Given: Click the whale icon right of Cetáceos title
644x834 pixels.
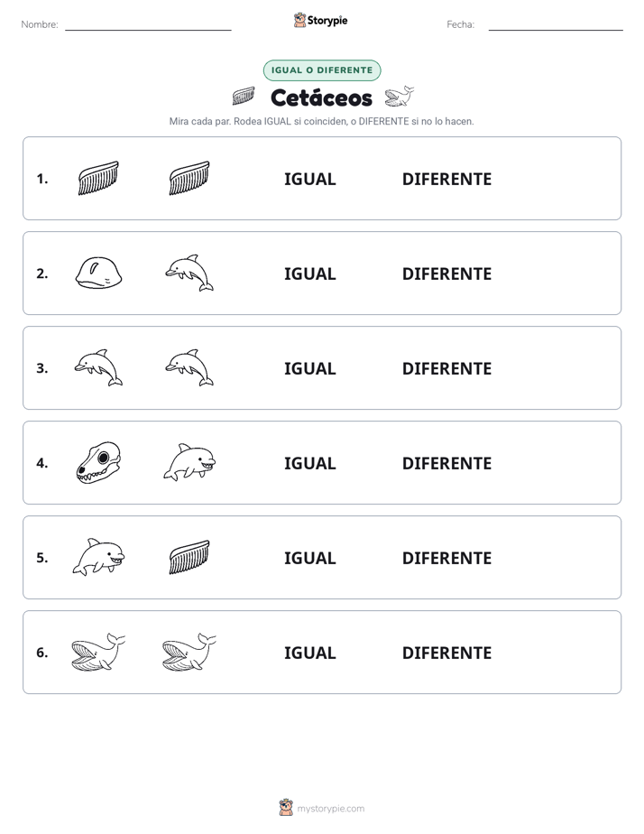Looking at the screenshot, I should point(399,97).
